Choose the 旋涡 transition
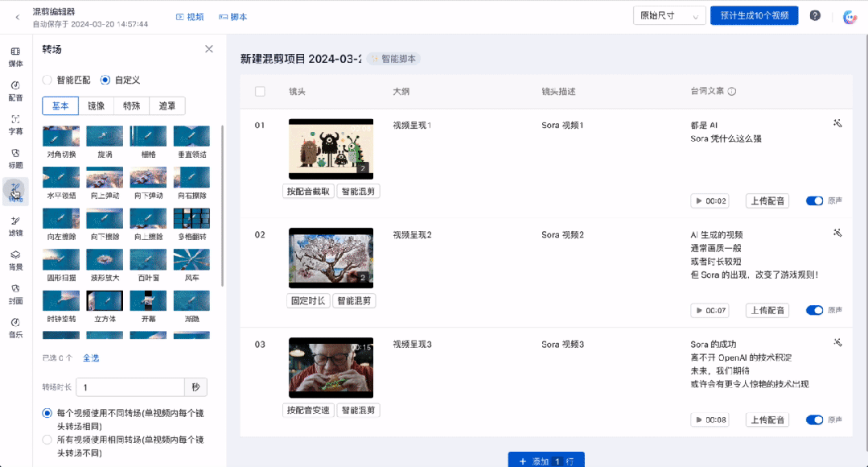Screen dimensions: 868x467 (105, 142)
